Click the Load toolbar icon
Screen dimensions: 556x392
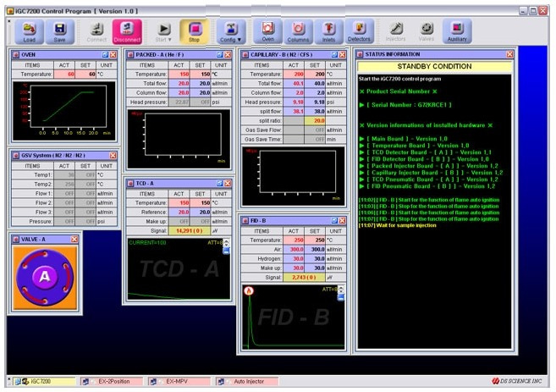pyautogui.click(x=30, y=31)
